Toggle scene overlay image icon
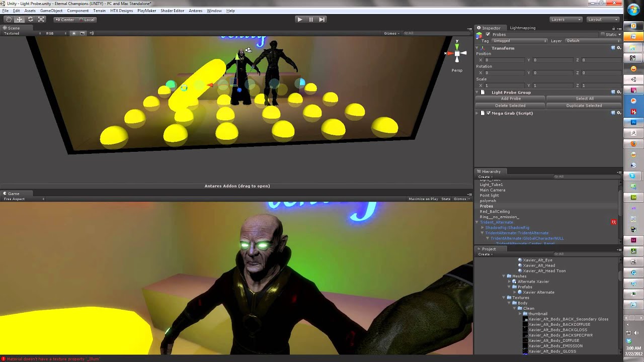Image resolution: width=644 pixels, height=362 pixels. coord(83,33)
